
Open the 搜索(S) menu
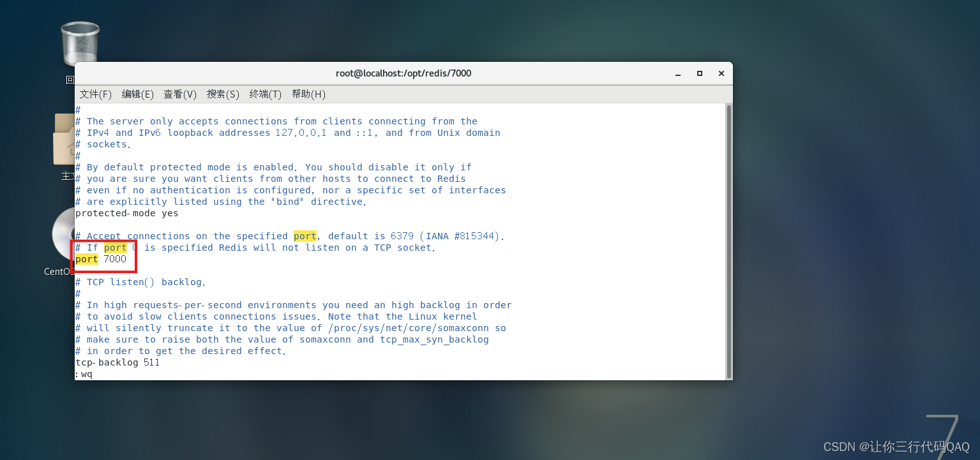(x=223, y=94)
